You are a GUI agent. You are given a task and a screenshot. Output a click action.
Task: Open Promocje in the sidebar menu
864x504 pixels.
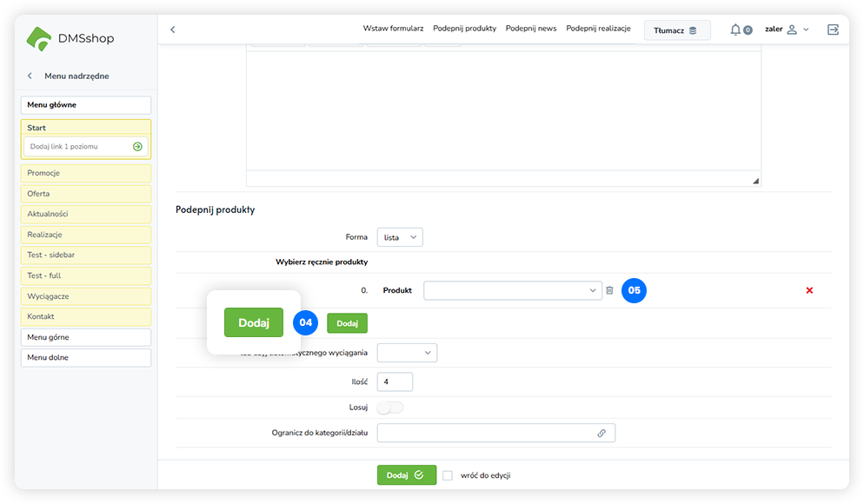(x=86, y=173)
